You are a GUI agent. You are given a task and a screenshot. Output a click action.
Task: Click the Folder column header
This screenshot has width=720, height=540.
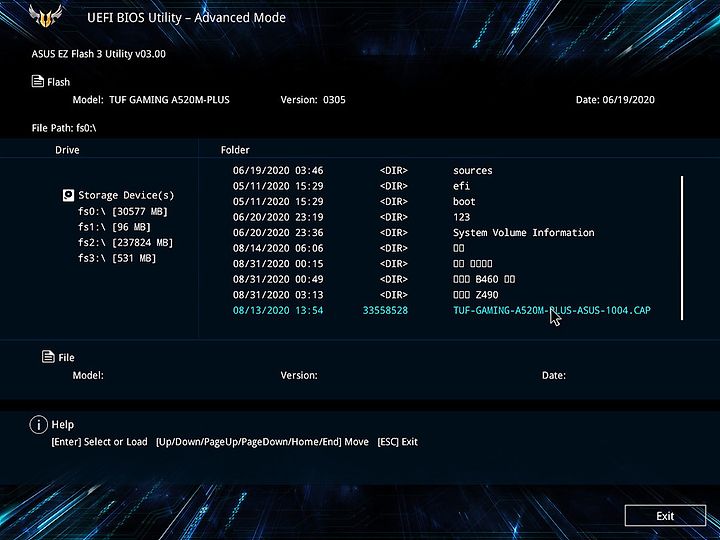(235, 150)
